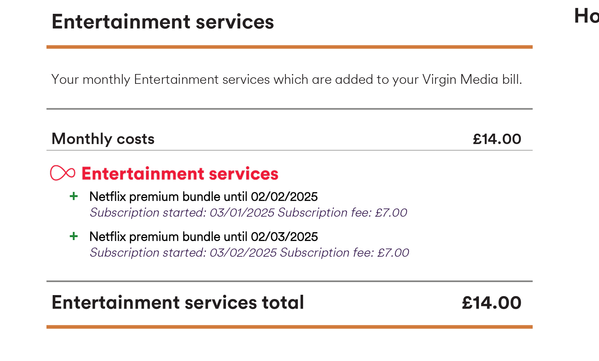Expand the plus icon for bundle until 02/03/2025

point(74,236)
